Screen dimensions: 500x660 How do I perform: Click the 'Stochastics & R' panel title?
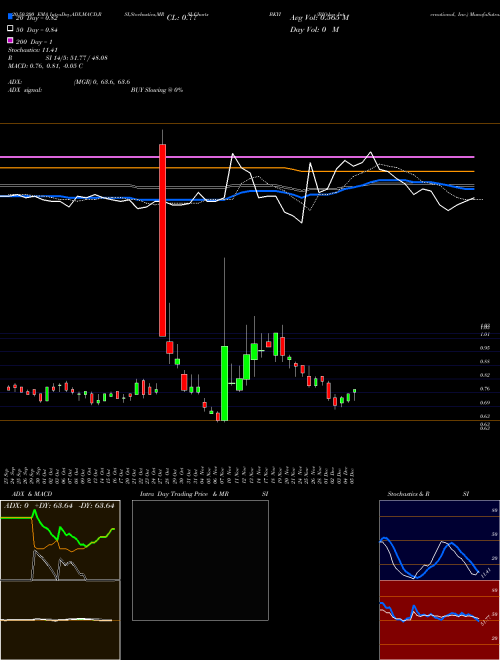pyautogui.click(x=409, y=494)
